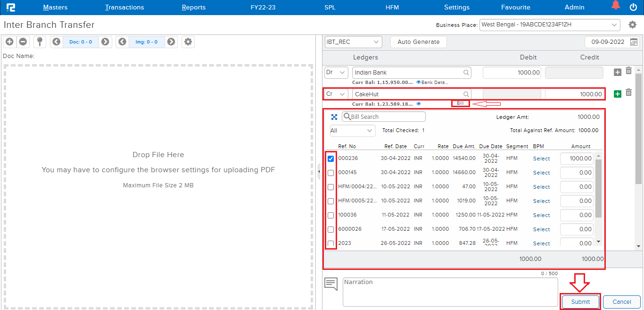
Task: Expand the bill list fullscreen icon
Action: [x=334, y=117]
